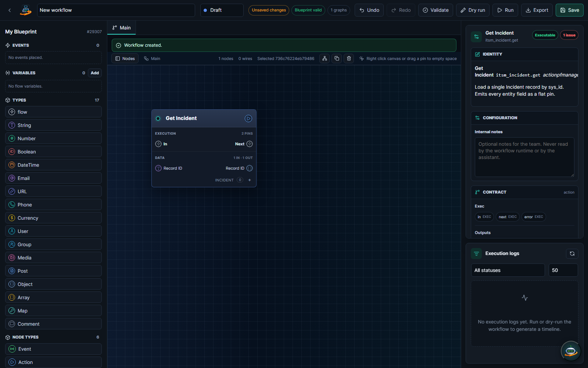Screen dimensions: 588x368
Task: Click the blueprint app logo icon
Action: click(26, 10)
